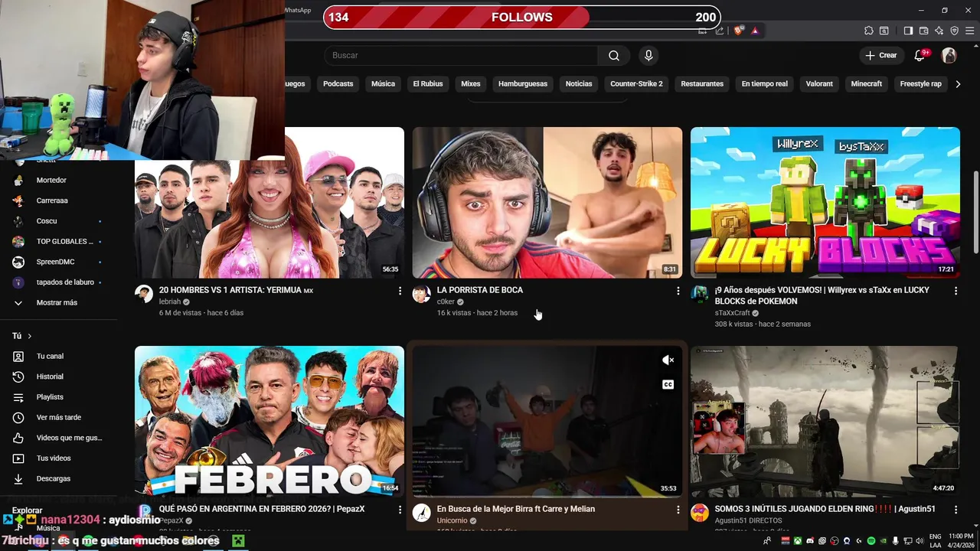Open the browser extensions puzzle icon
The width and height of the screenshot is (980, 551).
[868, 31]
